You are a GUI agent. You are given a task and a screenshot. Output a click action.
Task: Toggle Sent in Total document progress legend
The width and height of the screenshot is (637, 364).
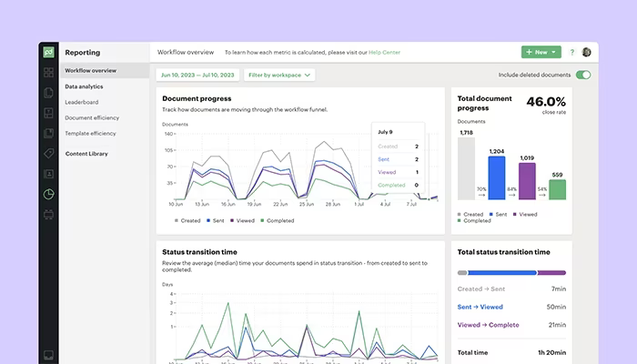pos(499,214)
